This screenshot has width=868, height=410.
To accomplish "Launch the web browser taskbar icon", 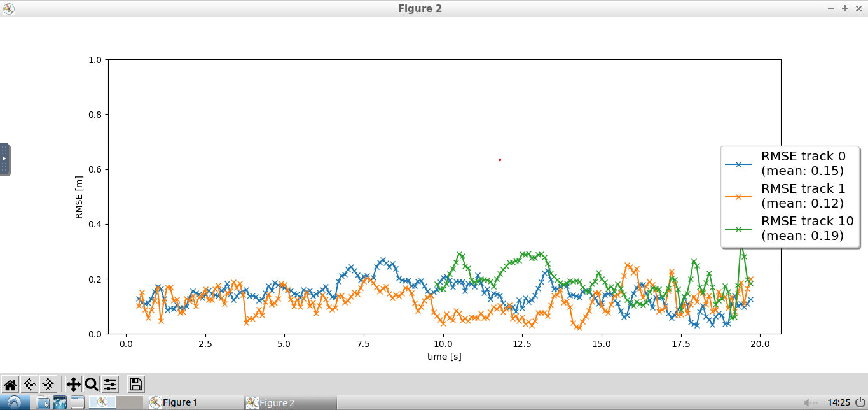I will click(59, 402).
